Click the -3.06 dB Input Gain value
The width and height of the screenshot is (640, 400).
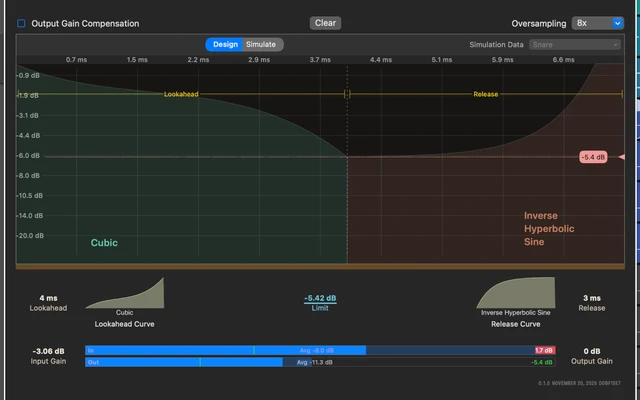click(x=48, y=351)
